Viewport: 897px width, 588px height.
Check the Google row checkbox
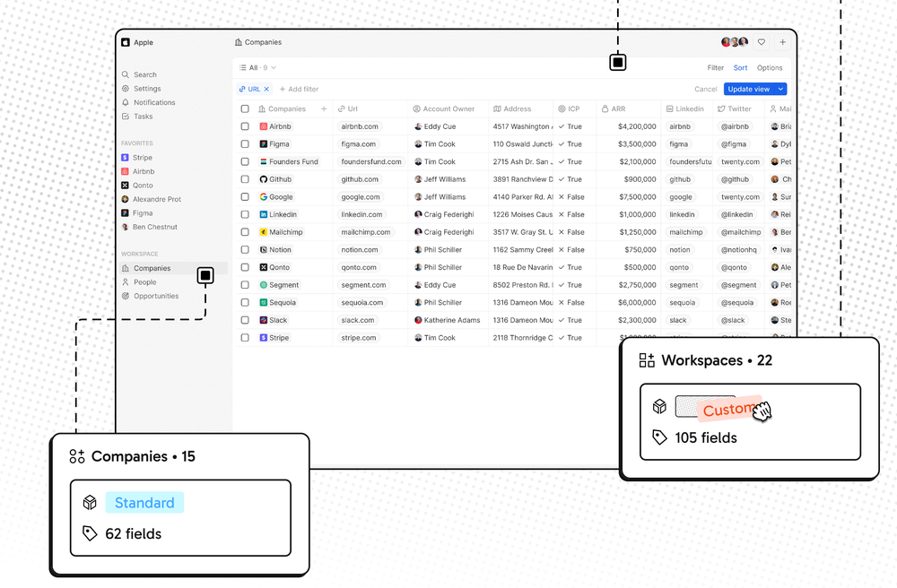click(245, 196)
